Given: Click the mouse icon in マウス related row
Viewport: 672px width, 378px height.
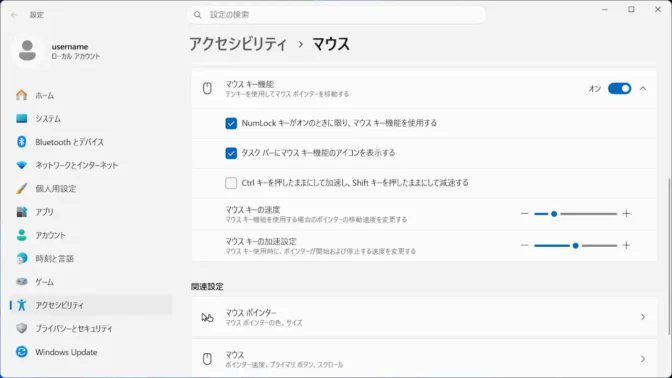Looking at the screenshot, I should point(207,359).
